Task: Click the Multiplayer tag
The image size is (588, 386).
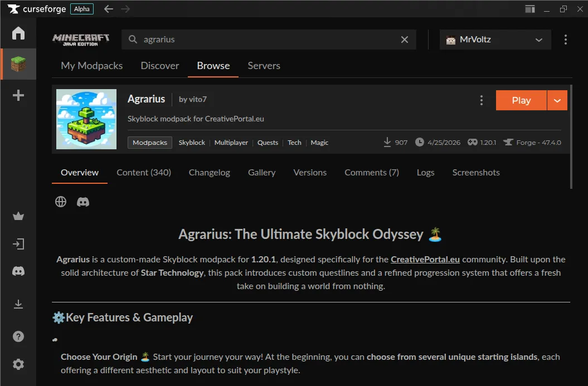Action: pos(231,143)
